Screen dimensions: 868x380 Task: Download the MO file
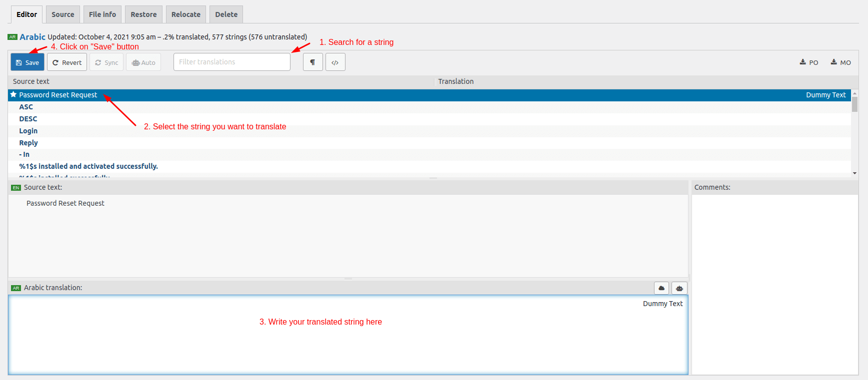pos(840,62)
